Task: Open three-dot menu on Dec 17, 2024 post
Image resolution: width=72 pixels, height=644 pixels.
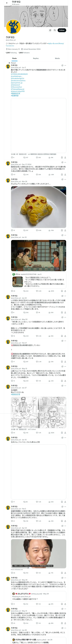Action: (x=65, y=162)
